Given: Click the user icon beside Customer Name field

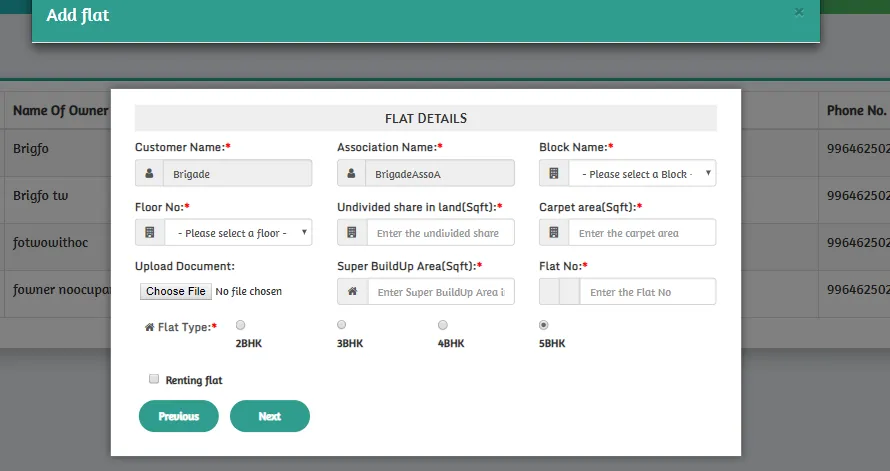Looking at the screenshot, I should coord(149,174).
